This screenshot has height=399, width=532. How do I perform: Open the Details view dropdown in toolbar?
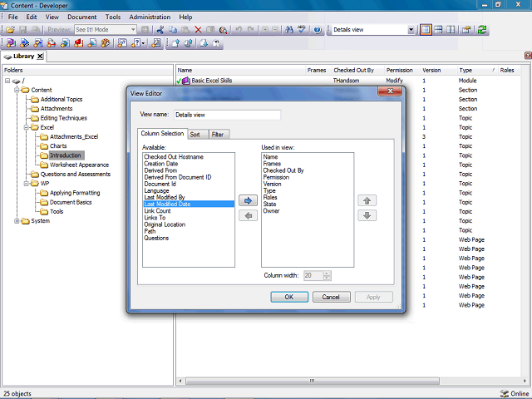[411, 30]
